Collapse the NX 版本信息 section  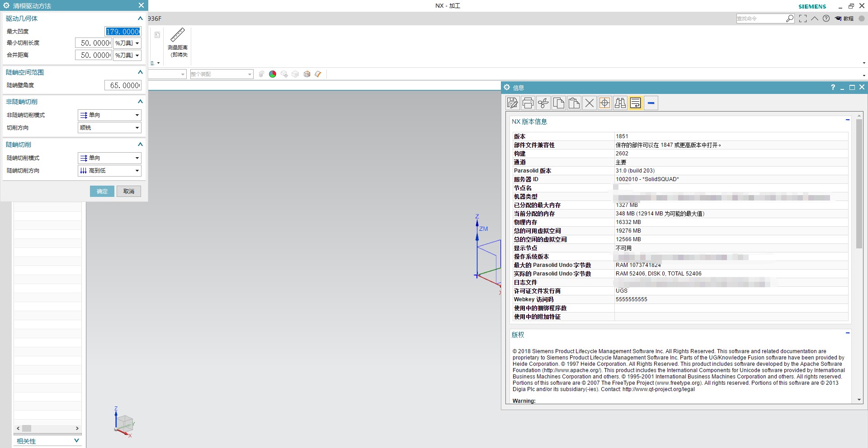pos(848,120)
